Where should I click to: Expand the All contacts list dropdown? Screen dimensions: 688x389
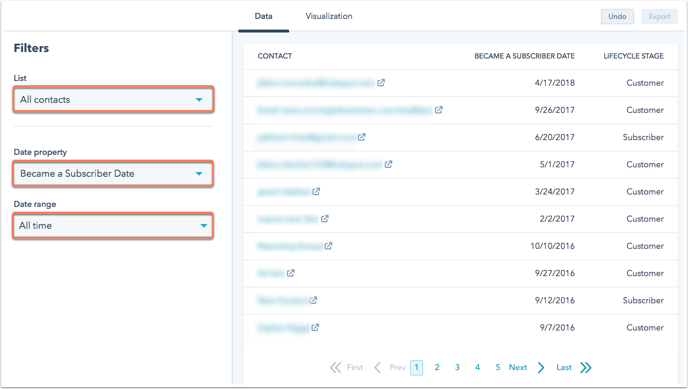click(113, 100)
